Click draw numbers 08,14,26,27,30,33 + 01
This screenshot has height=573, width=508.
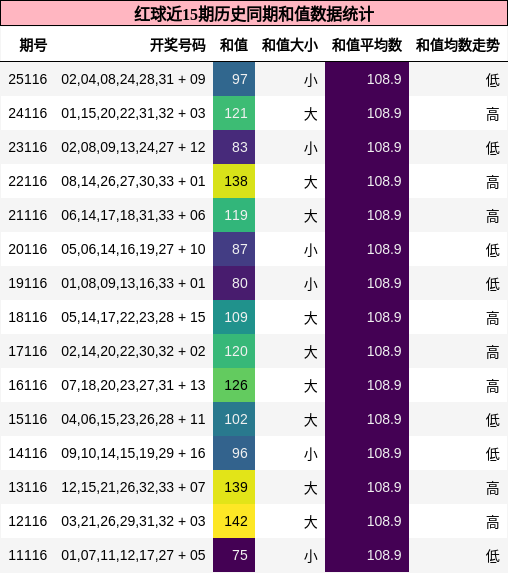coord(133,181)
